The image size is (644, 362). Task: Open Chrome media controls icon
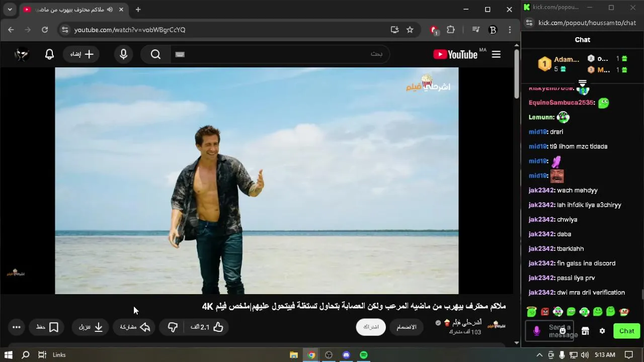tap(476, 30)
